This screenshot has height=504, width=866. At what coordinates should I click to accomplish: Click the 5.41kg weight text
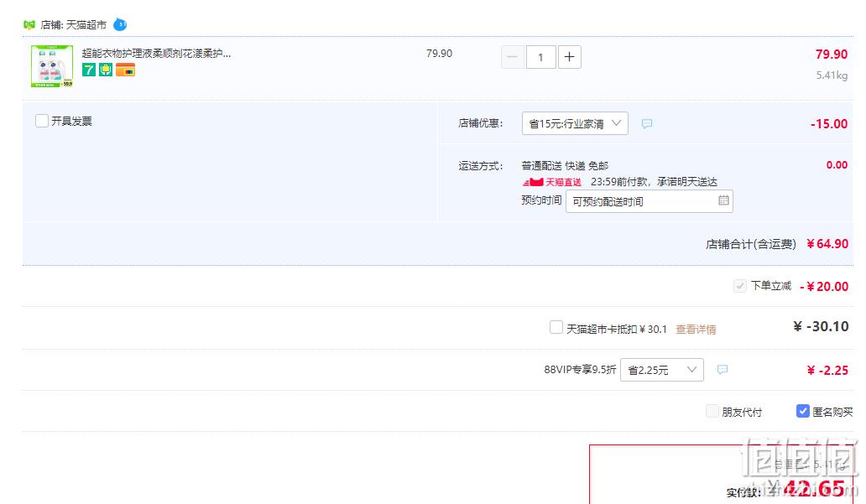832,75
